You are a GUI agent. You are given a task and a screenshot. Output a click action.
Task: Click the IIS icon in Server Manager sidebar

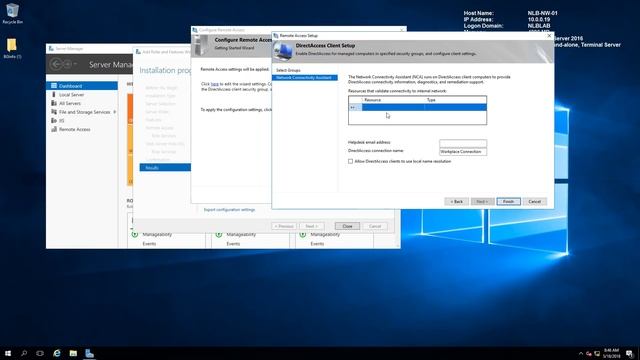click(x=54, y=120)
